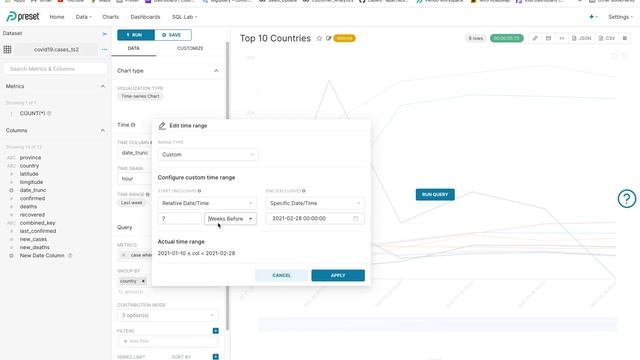Click the relative value field showing 7
This screenshot has height=360, width=640.
[x=180, y=219]
